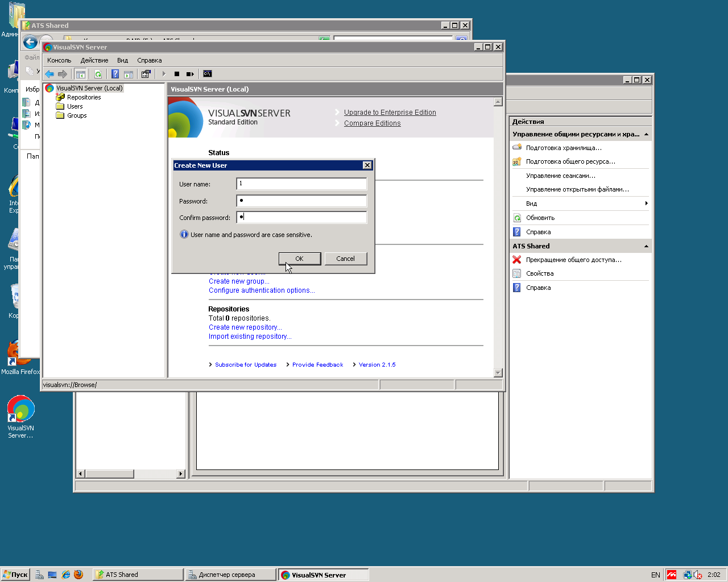Click the scroll down arrow in VisualSVN content pane

[x=498, y=373]
